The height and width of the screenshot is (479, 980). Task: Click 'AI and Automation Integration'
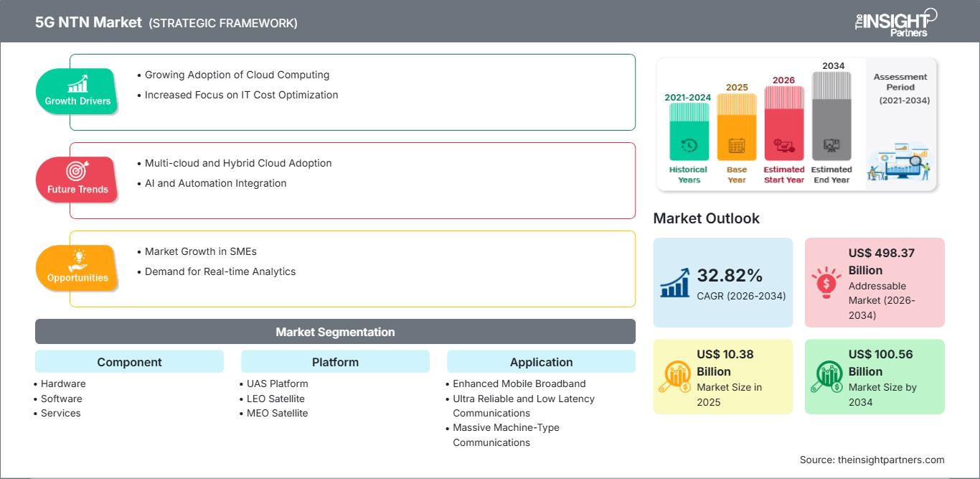[215, 183]
